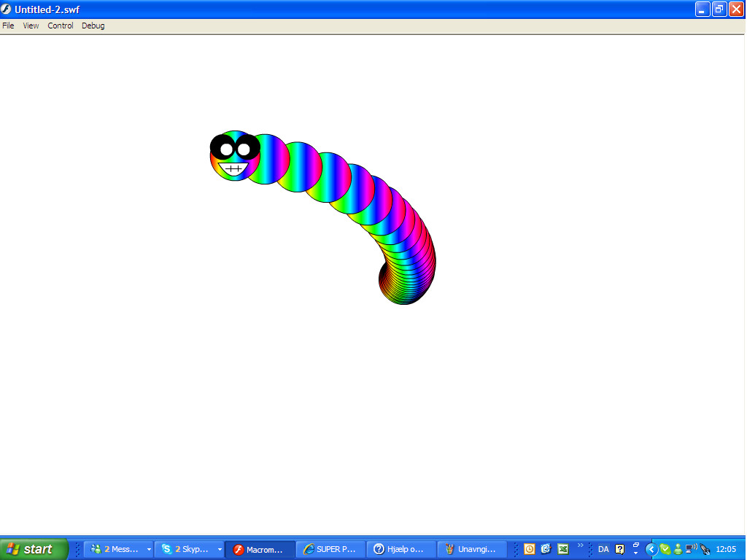Open the Excel icon in the system tray

coord(563,548)
